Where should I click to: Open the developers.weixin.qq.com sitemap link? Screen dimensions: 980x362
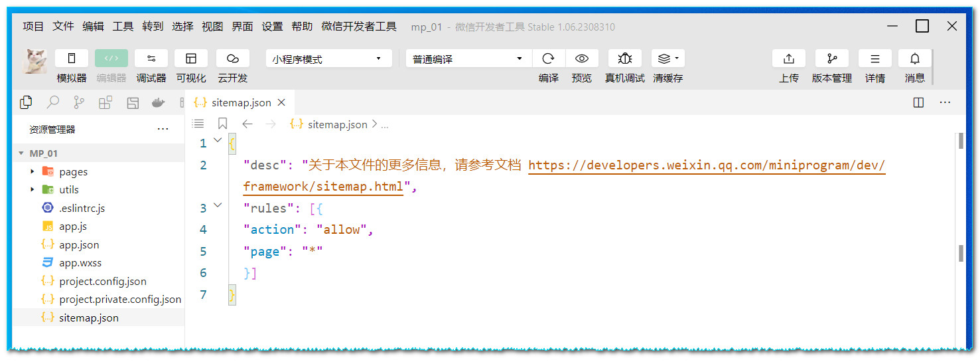[x=707, y=165]
